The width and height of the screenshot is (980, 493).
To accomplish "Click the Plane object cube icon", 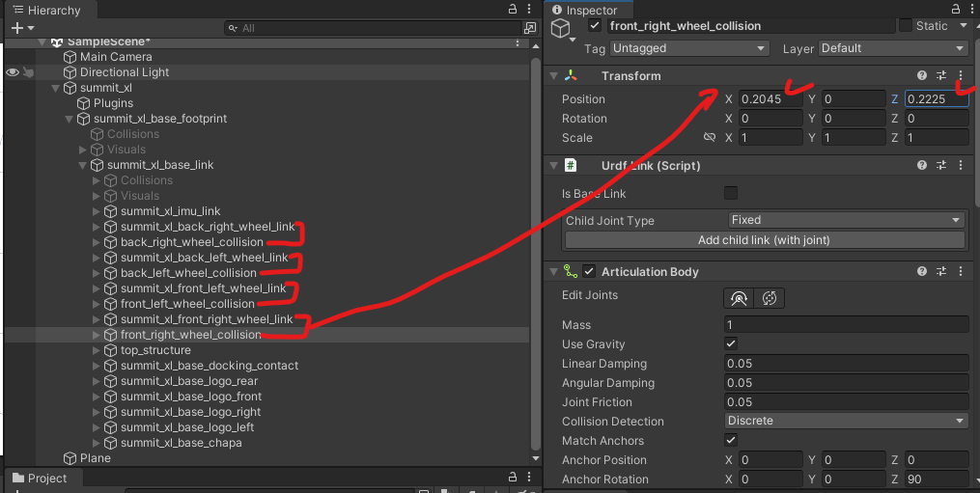I will point(70,458).
